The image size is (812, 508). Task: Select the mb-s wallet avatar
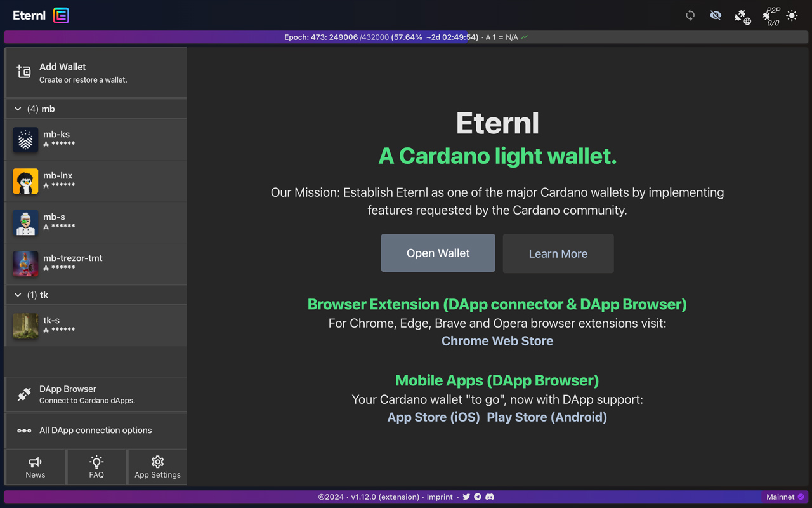[25, 222]
